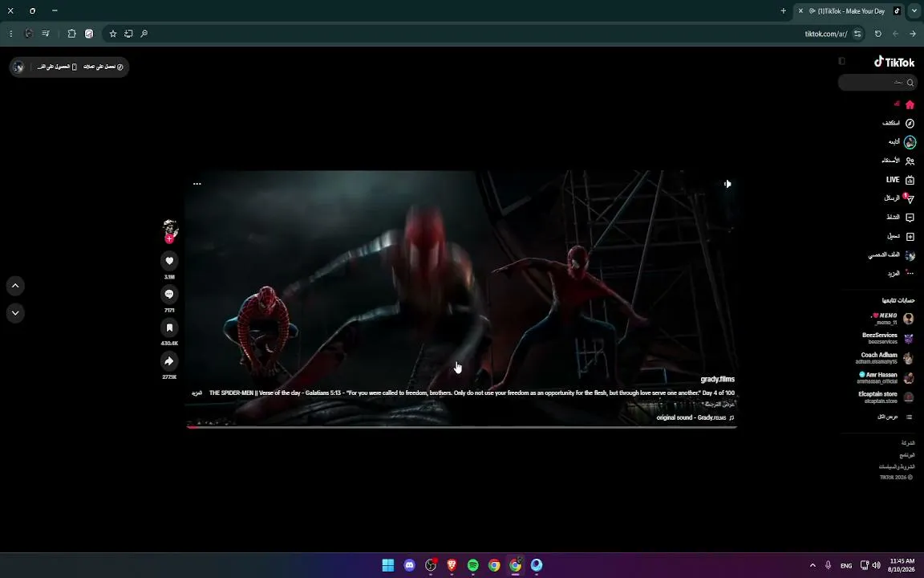This screenshot has height=578, width=924.
Task: Select the TikTok - Make Your Day tab
Action: click(849, 10)
